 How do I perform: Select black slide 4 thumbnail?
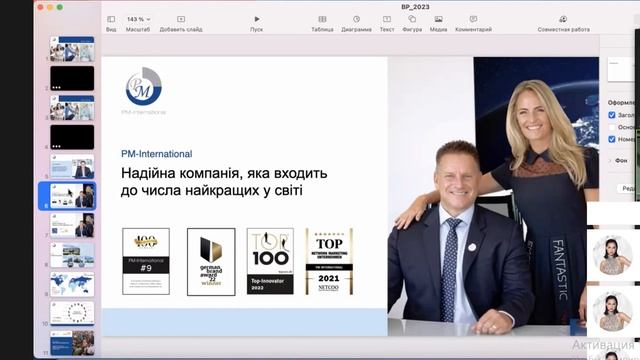pos(72,137)
